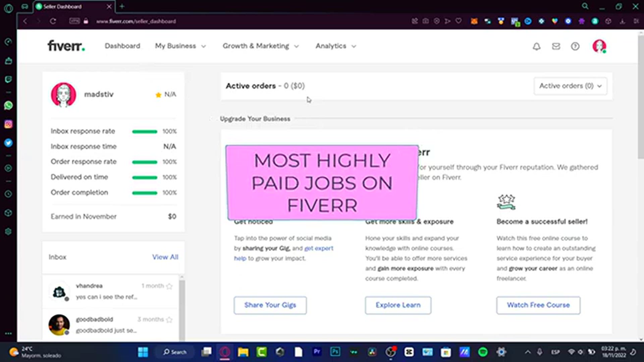Open the Fiverr help question-mark icon
Screen dimensions: 644x362
tap(575, 46)
